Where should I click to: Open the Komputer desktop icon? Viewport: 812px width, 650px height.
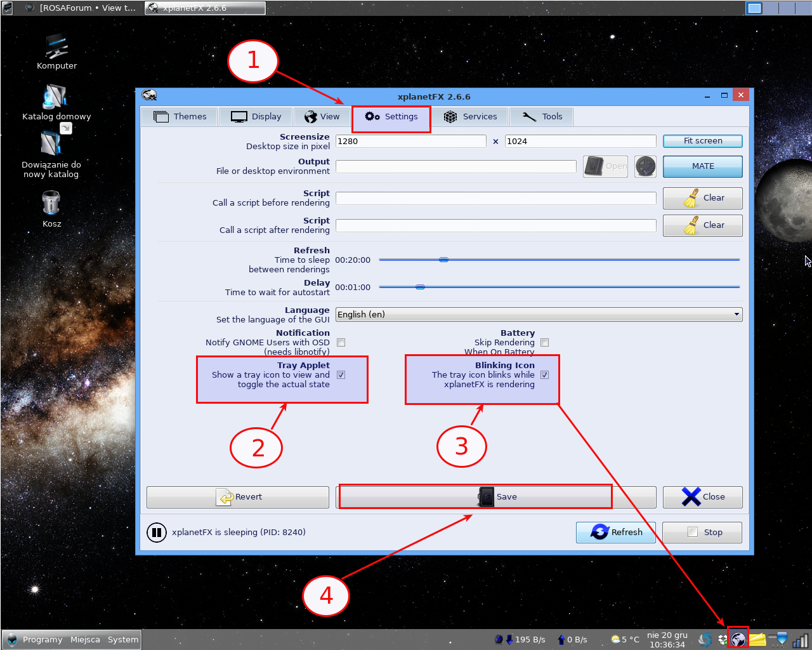pos(56,51)
